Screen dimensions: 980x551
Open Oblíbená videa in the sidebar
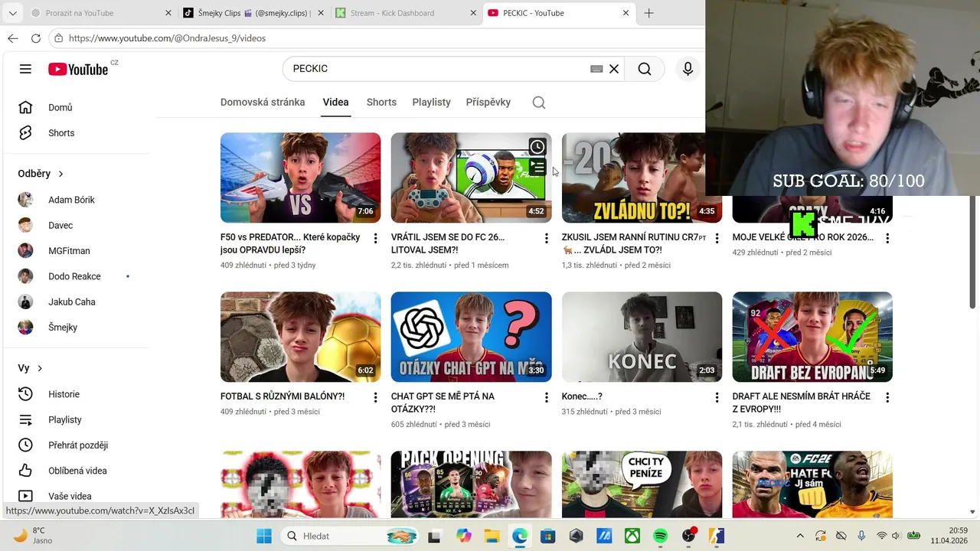coord(77,471)
